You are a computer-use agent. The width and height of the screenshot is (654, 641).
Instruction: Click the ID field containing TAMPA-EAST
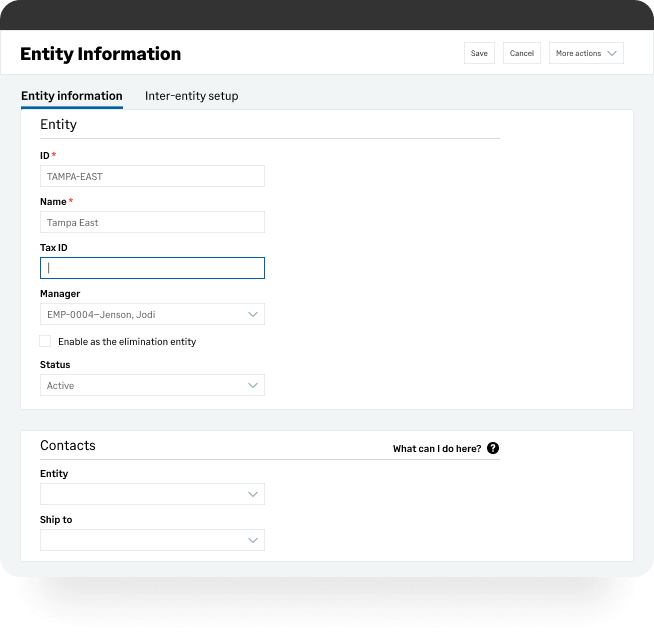[152, 176]
